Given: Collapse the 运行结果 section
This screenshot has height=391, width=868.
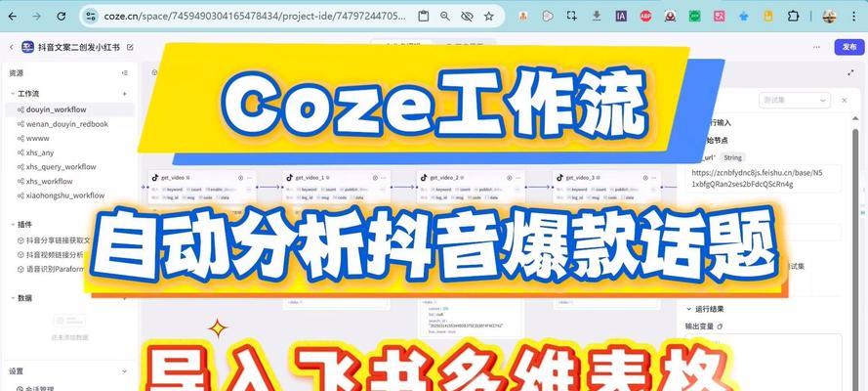Looking at the screenshot, I should coord(689,309).
